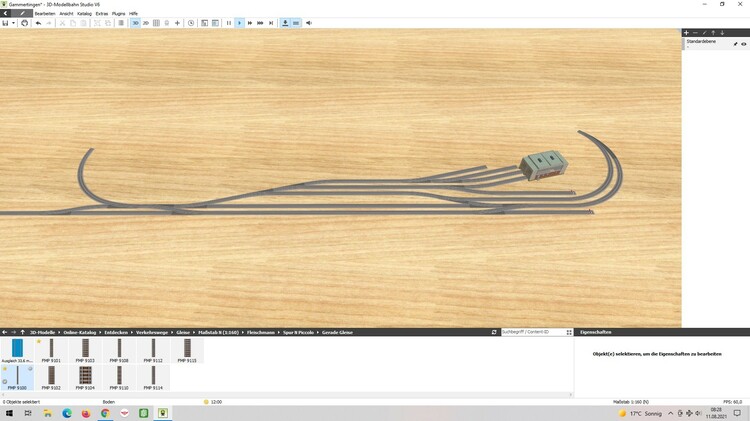Image resolution: width=750 pixels, height=421 pixels.
Task: Select the FMP 9101 track thumbnail
Action: (51, 350)
